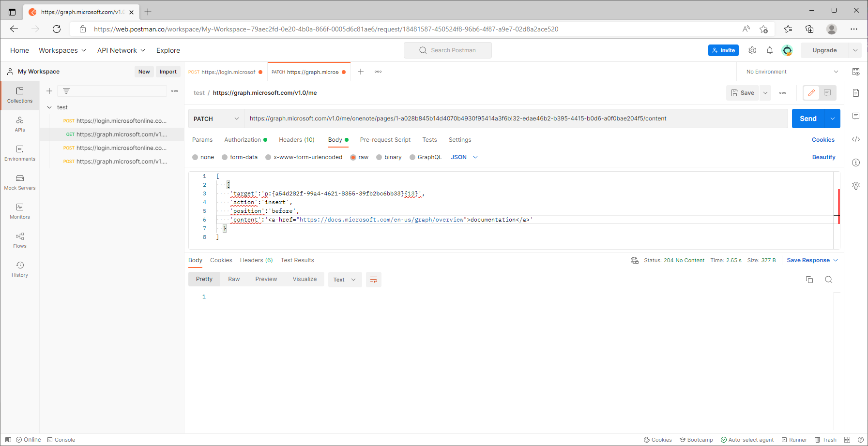The height and width of the screenshot is (446, 868).
Task: Copy the response body to clipboard
Action: pyautogui.click(x=809, y=280)
